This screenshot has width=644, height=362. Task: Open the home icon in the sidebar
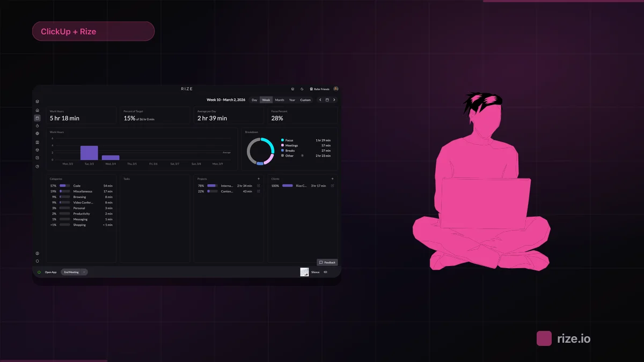tap(38, 110)
